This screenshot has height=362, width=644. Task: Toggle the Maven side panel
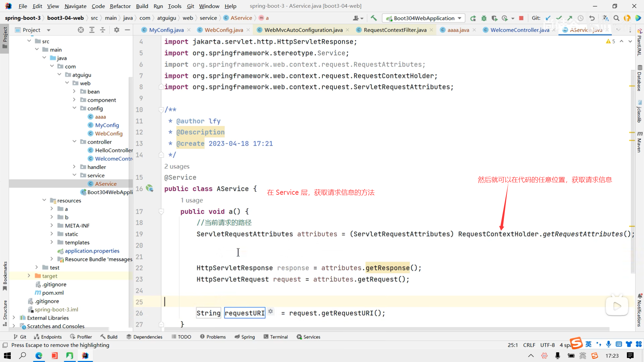tap(639, 142)
